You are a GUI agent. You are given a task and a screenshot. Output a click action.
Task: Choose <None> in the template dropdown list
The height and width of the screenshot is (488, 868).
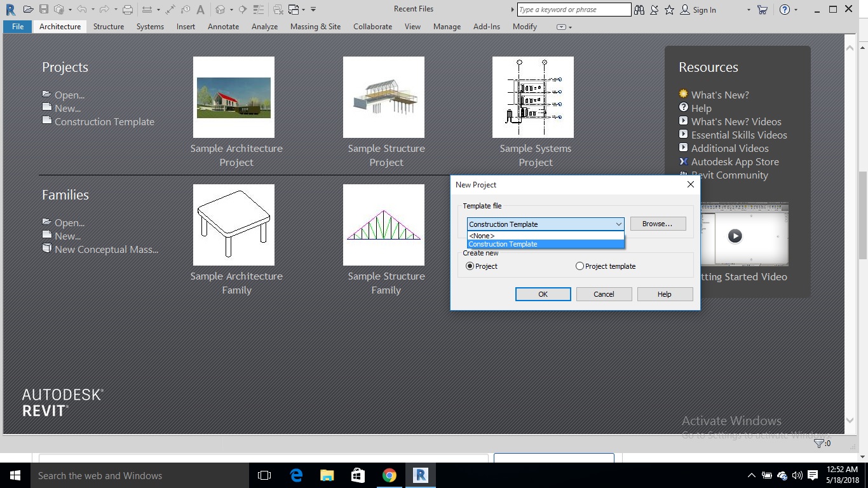(x=546, y=236)
